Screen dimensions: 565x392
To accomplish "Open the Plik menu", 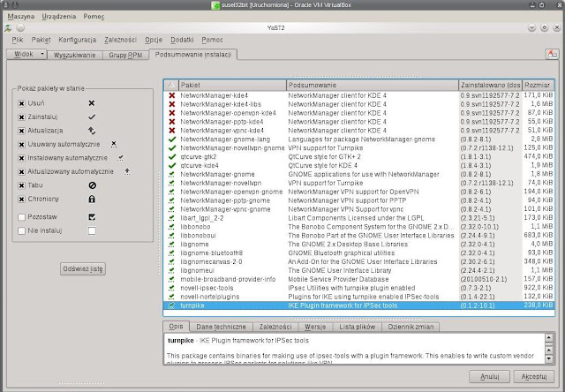I will tap(18, 40).
